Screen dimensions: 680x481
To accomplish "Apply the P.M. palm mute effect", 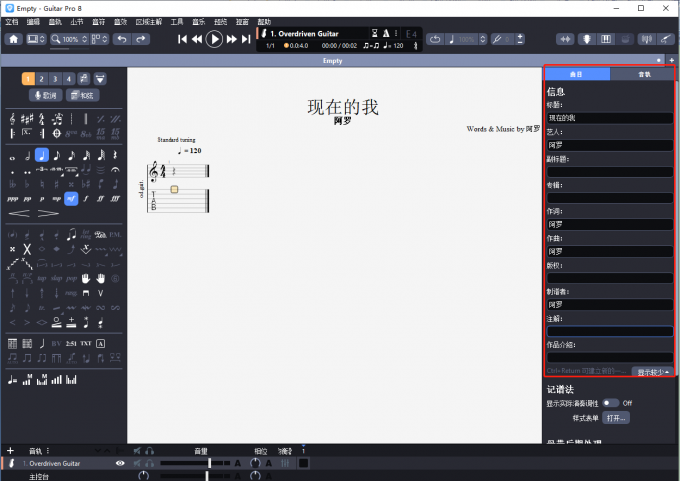I will [115, 235].
